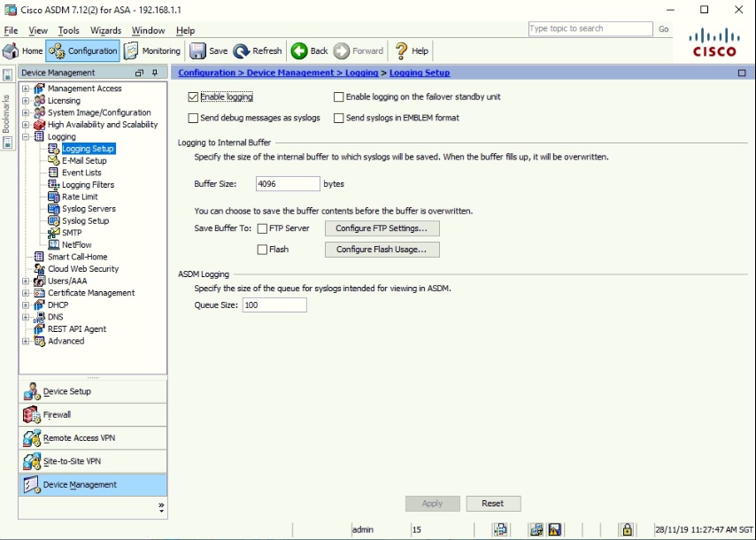Click Configure Flash Usage button

click(382, 250)
